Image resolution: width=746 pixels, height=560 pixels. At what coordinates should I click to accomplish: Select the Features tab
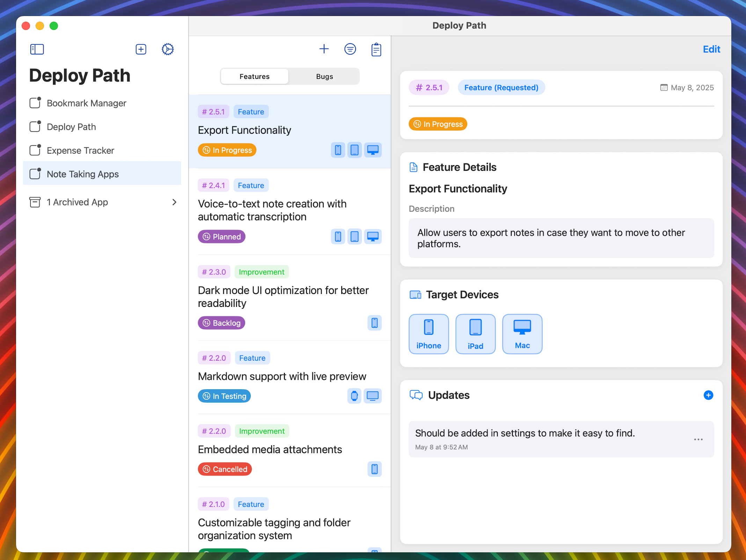tap(254, 76)
